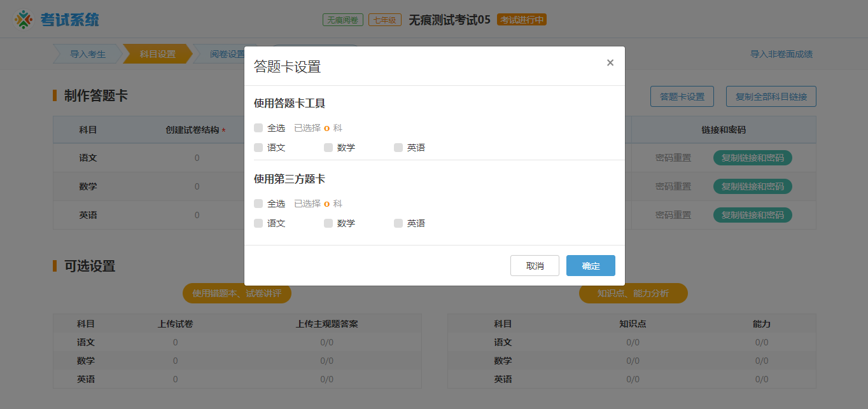Click the 使用答题卡工具 heading in dialog

tap(290, 104)
